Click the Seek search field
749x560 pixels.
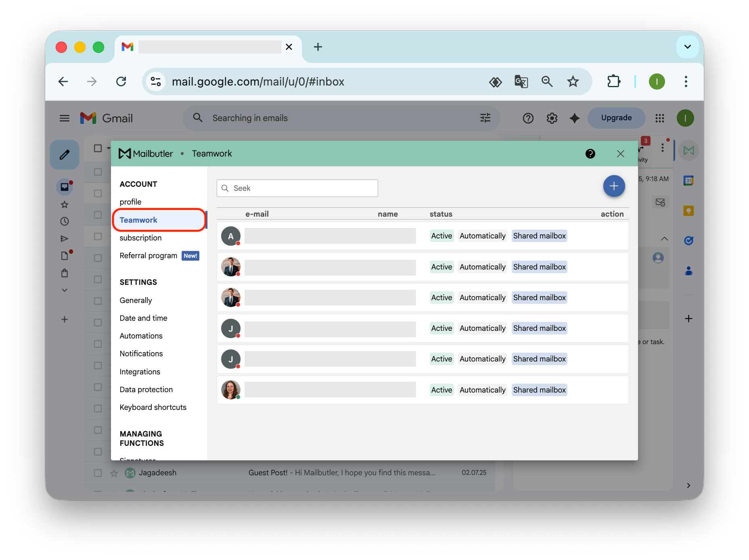[297, 188]
